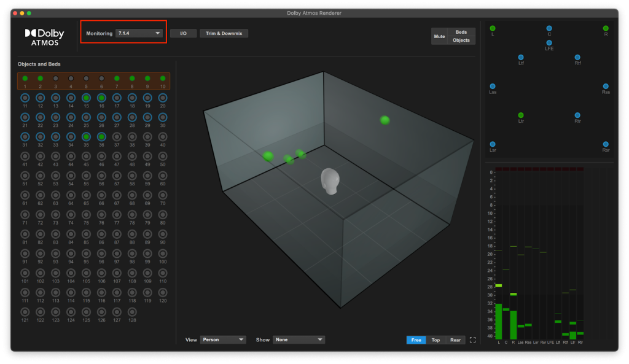The image size is (629, 364).
Task: Click the L speaker indicator
Action: tap(493, 28)
